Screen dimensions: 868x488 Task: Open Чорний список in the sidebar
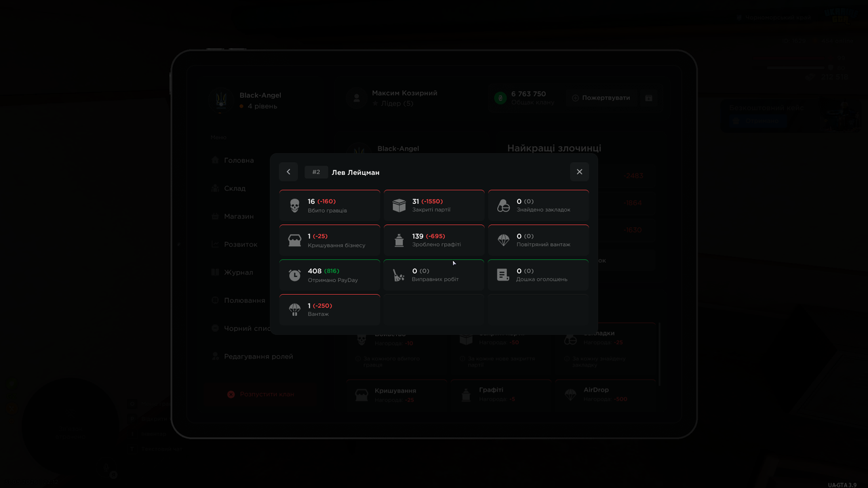248,328
